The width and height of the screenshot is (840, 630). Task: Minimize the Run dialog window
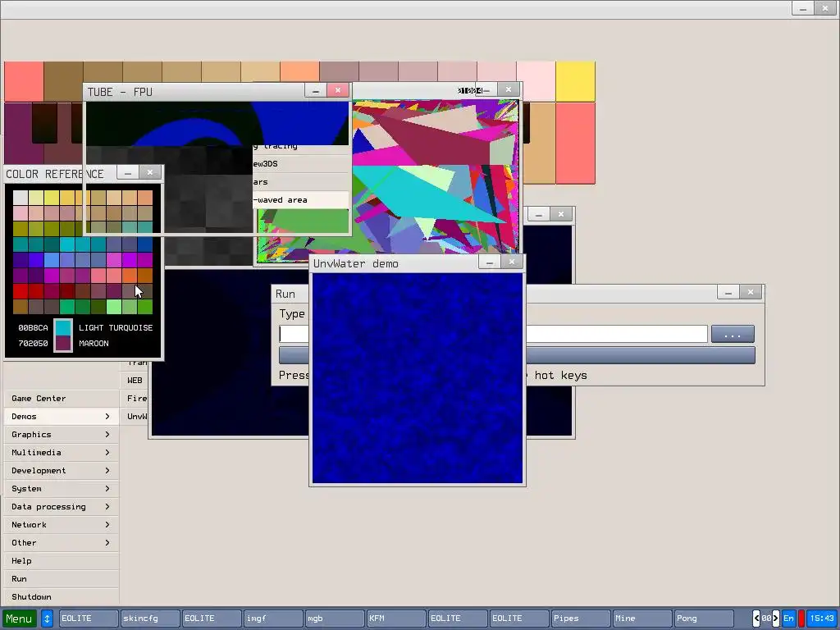(728, 292)
